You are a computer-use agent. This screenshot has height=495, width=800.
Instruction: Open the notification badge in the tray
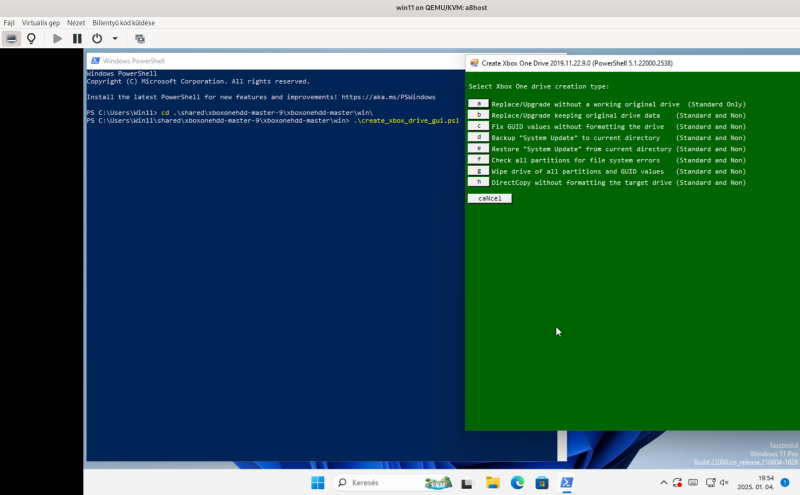pyautogui.click(x=785, y=482)
